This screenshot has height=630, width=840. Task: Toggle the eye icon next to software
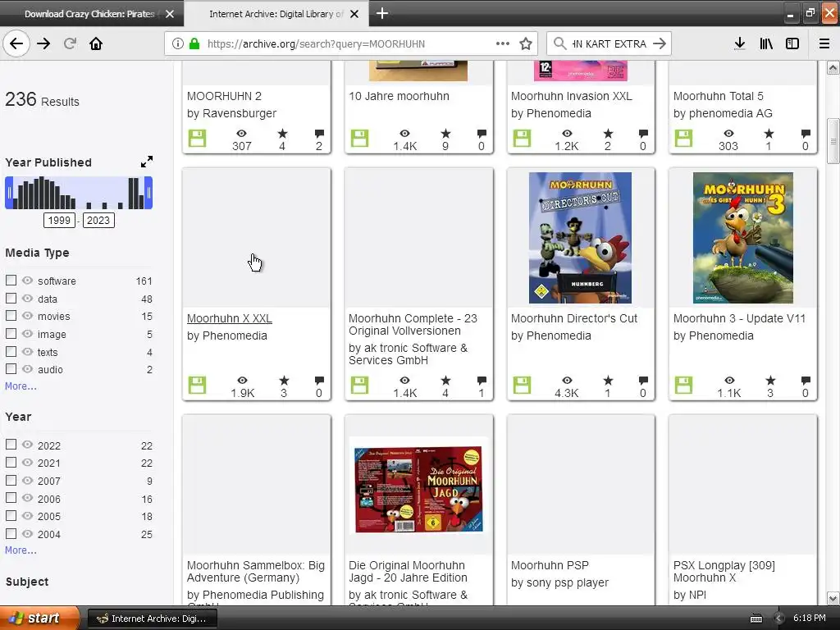pos(27,281)
